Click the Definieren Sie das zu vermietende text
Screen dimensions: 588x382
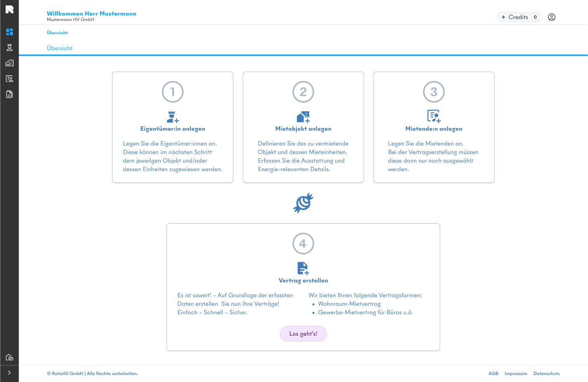[x=303, y=144]
